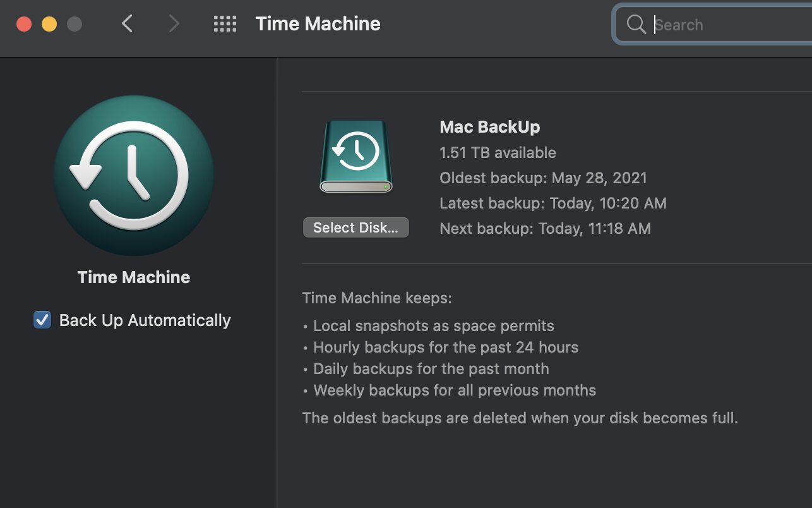Click the Time Machine window title
812x508 pixels.
point(318,24)
